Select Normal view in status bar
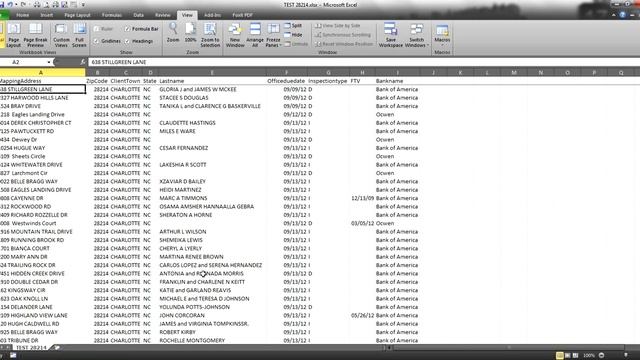 point(560,356)
